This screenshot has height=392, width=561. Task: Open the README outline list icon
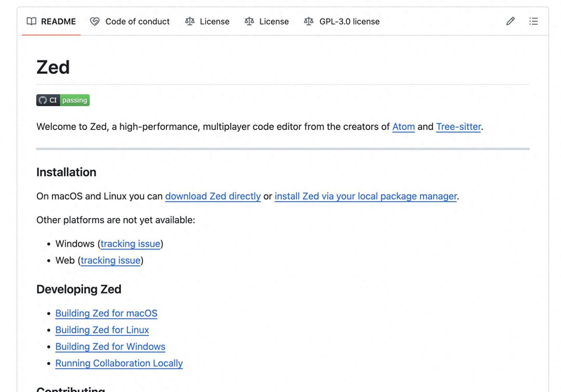[x=533, y=21]
